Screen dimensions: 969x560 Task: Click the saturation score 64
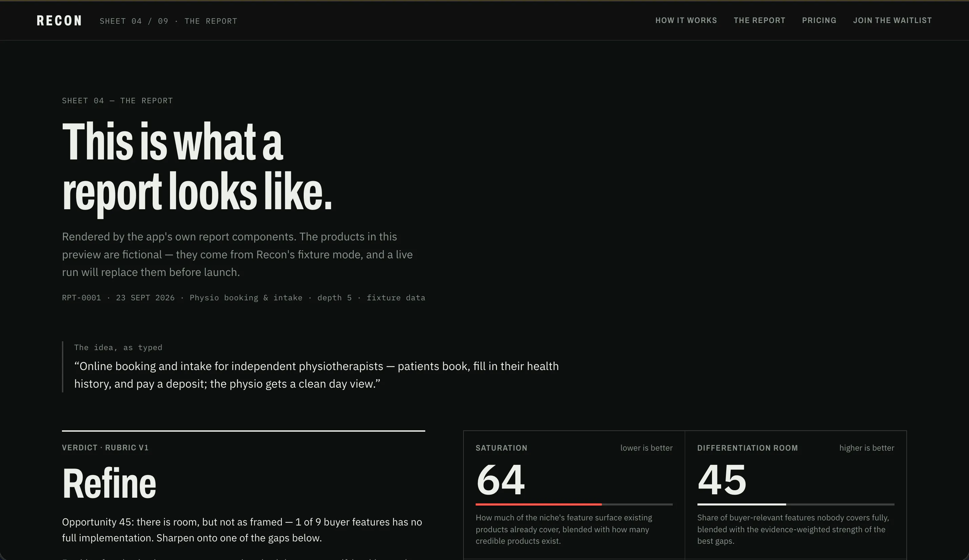point(500,480)
